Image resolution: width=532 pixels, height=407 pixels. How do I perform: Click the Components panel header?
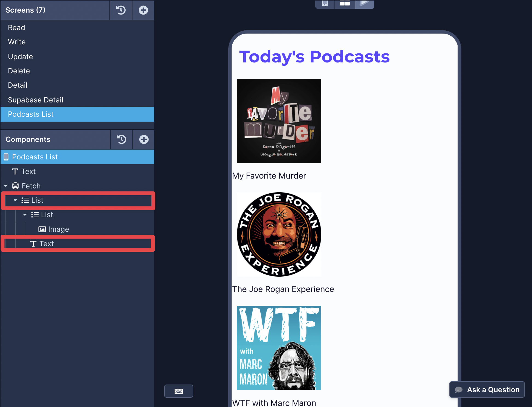pyautogui.click(x=55, y=139)
